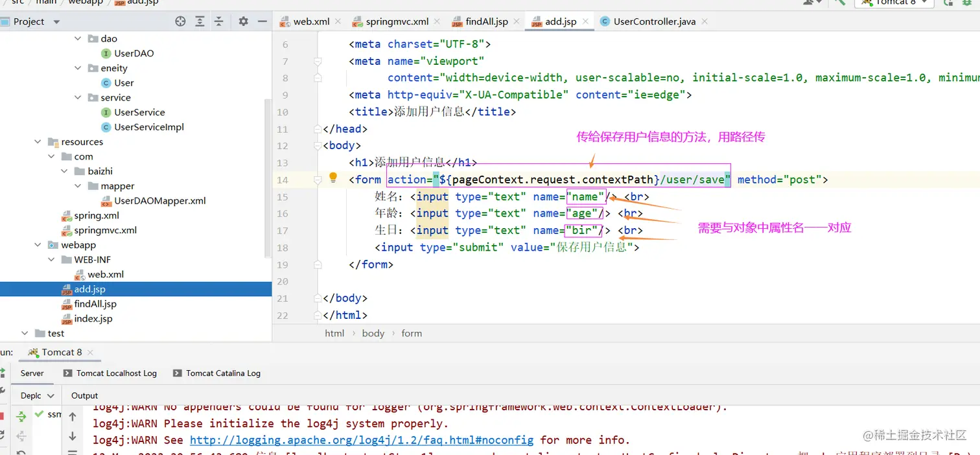
Task: Collapse the webapp folder
Action: pyautogui.click(x=38, y=245)
